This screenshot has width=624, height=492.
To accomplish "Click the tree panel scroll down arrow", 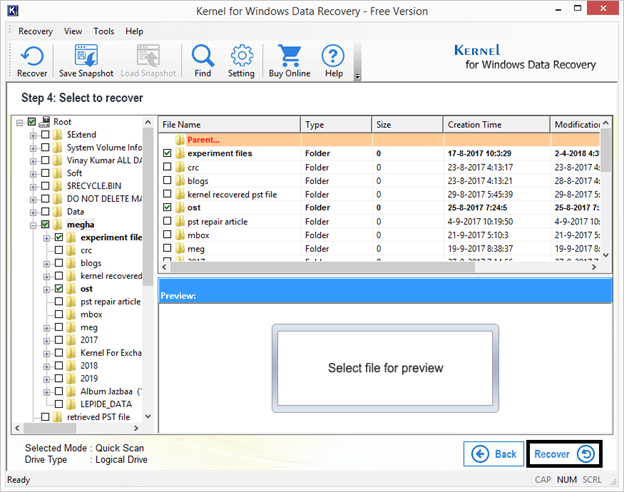I will tap(148, 416).
